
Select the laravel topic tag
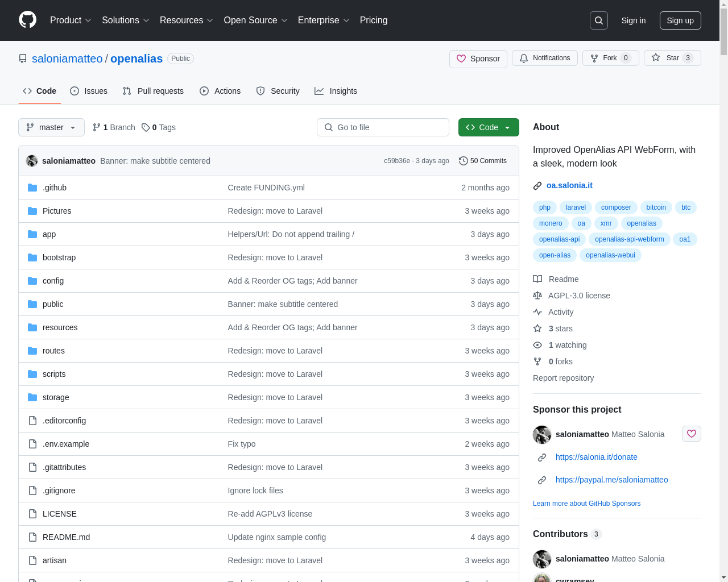click(x=576, y=207)
